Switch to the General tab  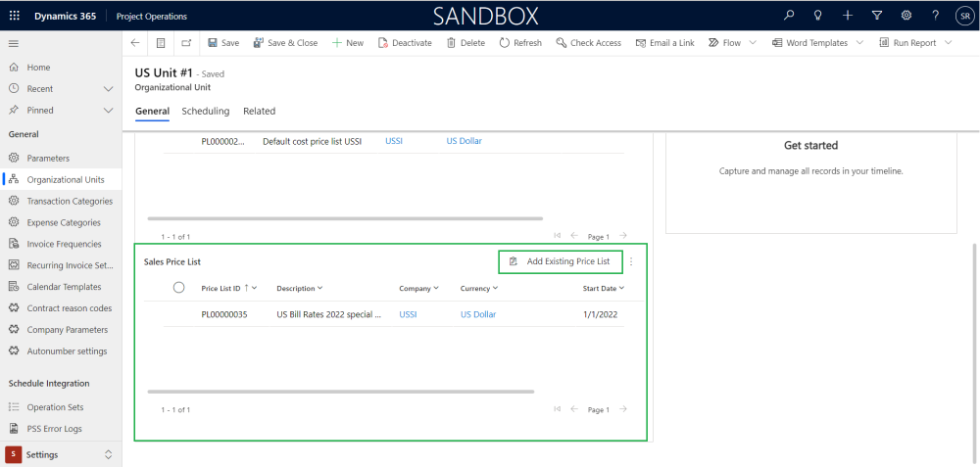[152, 112]
